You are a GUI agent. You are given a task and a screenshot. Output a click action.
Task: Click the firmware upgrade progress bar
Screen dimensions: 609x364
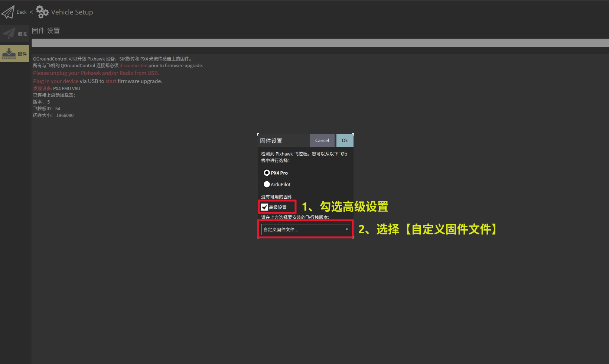(x=319, y=43)
